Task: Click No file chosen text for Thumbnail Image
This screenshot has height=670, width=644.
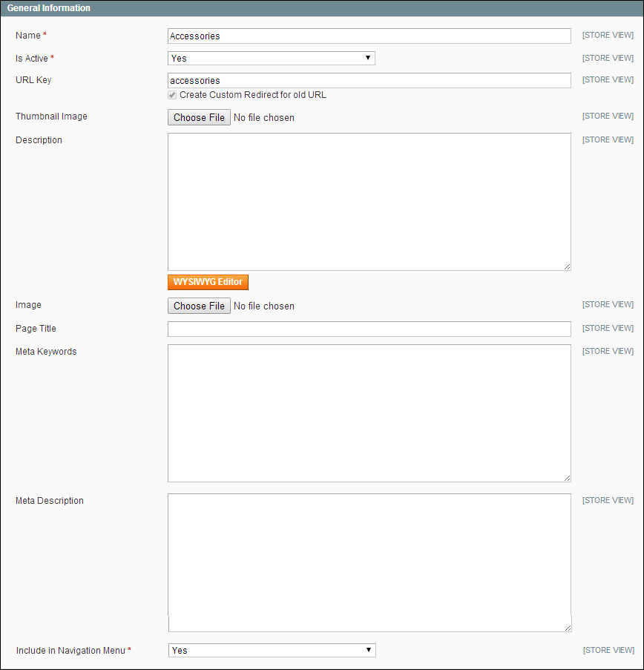Action: 264,117
